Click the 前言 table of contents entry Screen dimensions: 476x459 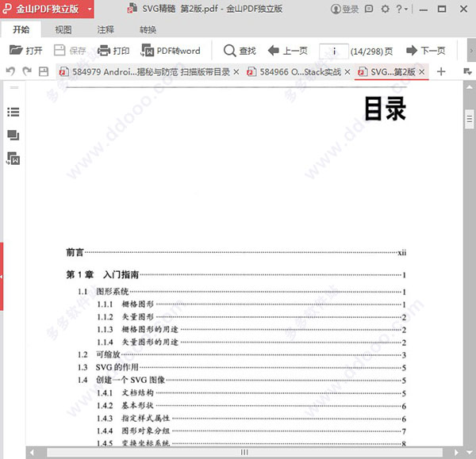tap(236, 252)
